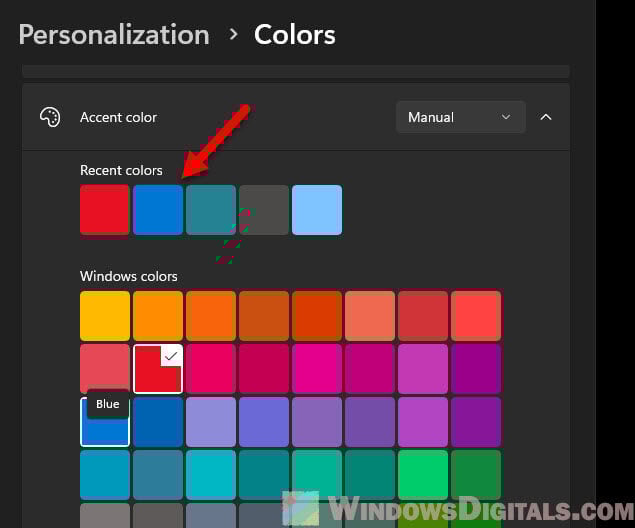This screenshot has width=635, height=528.
Task: Select the pale red swatch starting the second Windows colors row
Action: [105, 369]
